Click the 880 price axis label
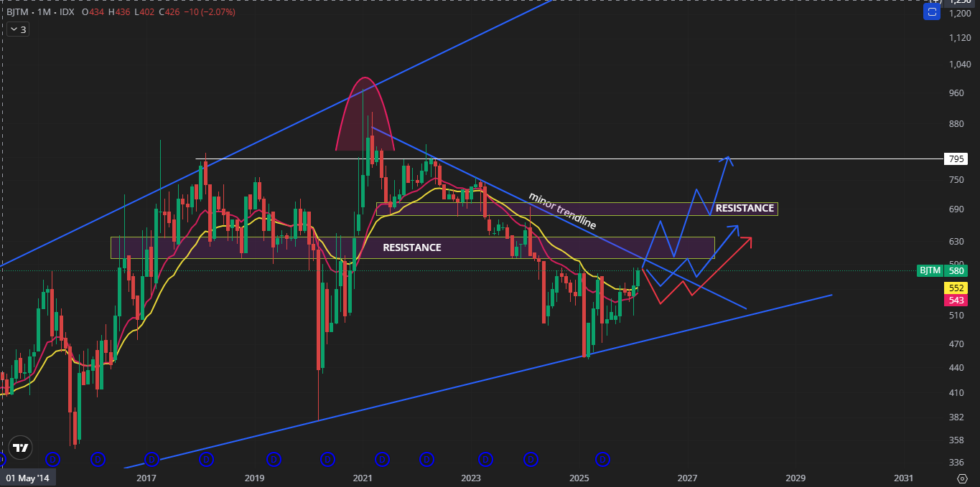Image resolution: width=980 pixels, height=487 pixels. [x=956, y=123]
